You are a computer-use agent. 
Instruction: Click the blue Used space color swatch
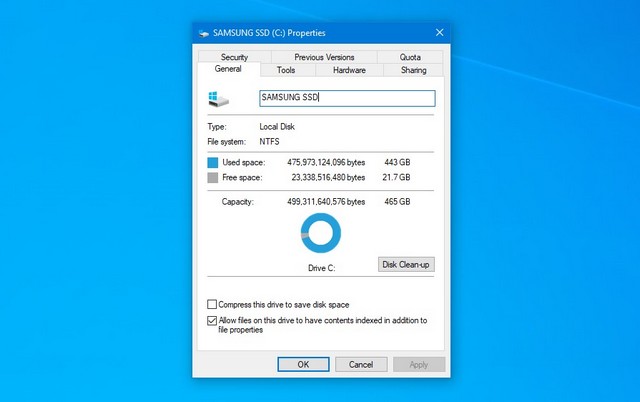pos(213,163)
